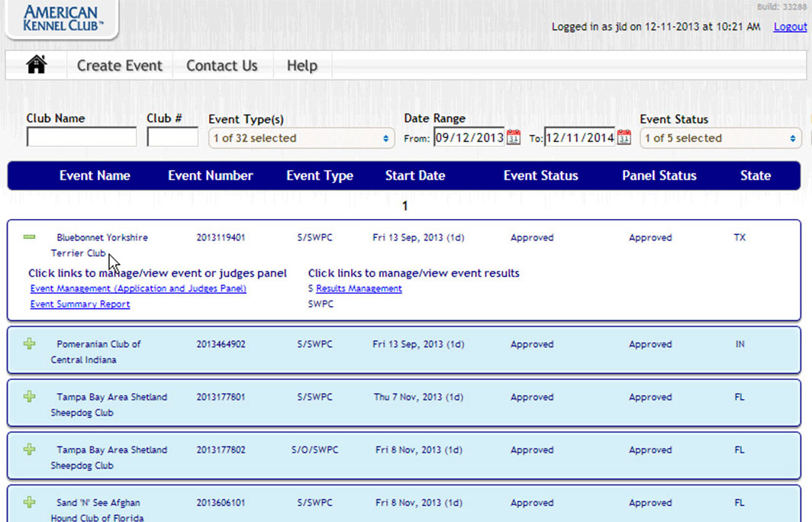Click the TX state cell
This screenshot has width=812, height=522.
click(x=739, y=237)
